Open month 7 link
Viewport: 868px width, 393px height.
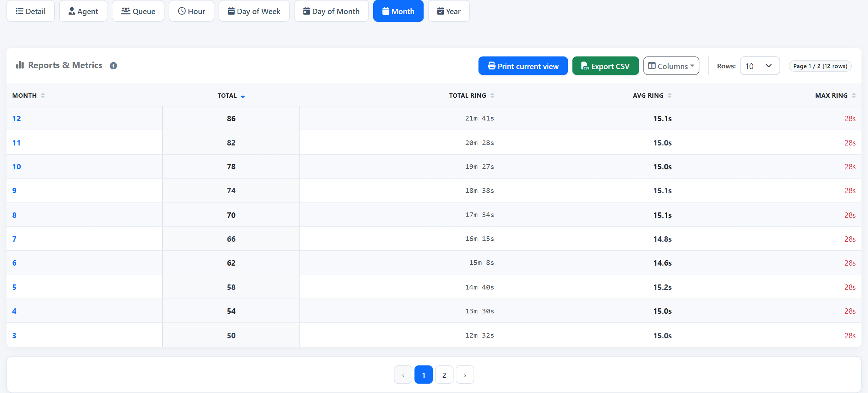tap(14, 239)
